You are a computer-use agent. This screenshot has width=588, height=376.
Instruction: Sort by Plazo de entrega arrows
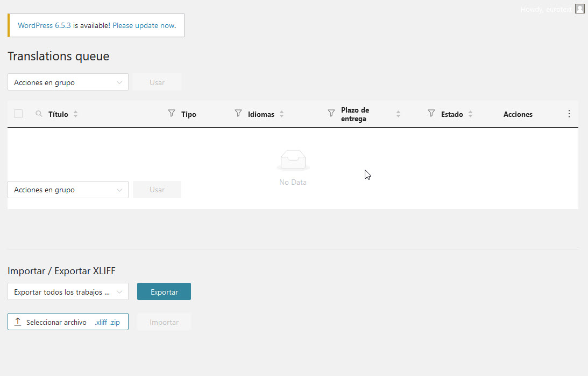398,114
